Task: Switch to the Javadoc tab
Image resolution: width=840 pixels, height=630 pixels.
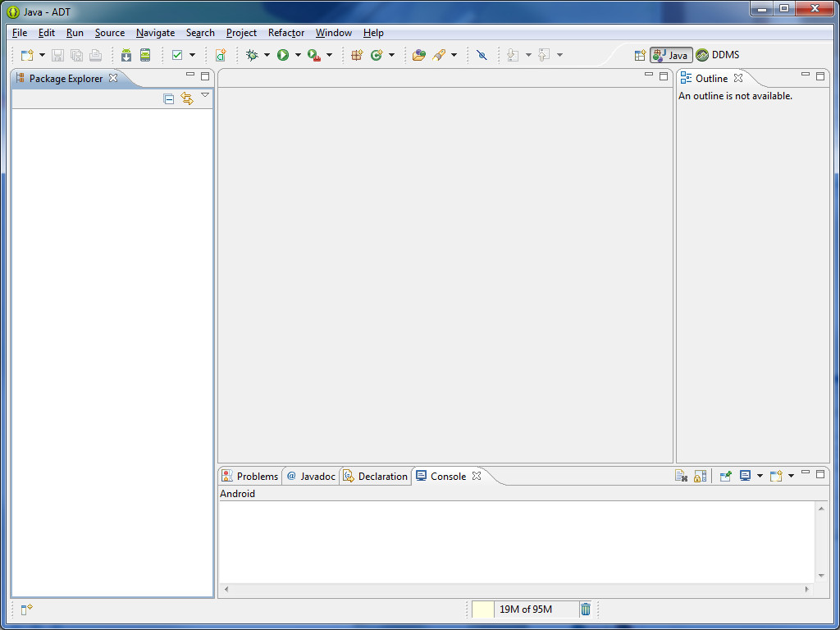Action: (x=311, y=477)
